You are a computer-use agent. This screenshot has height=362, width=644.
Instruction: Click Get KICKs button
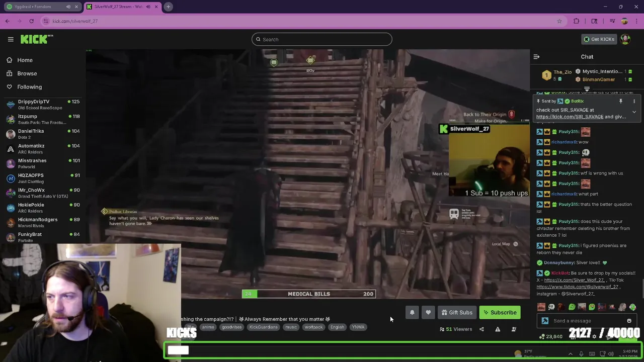click(599, 39)
